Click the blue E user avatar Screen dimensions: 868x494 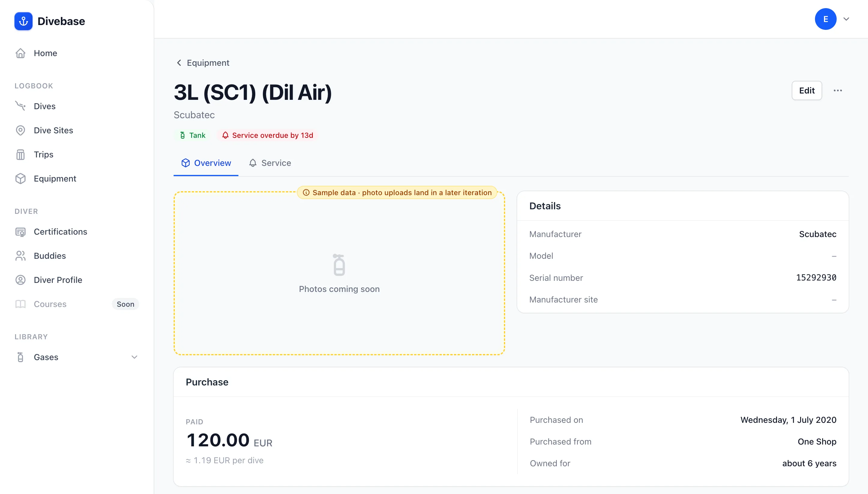(x=825, y=19)
